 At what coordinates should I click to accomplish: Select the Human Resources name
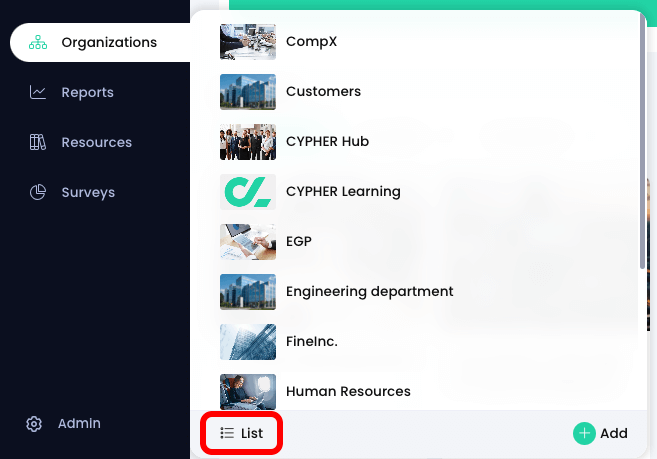348,391
